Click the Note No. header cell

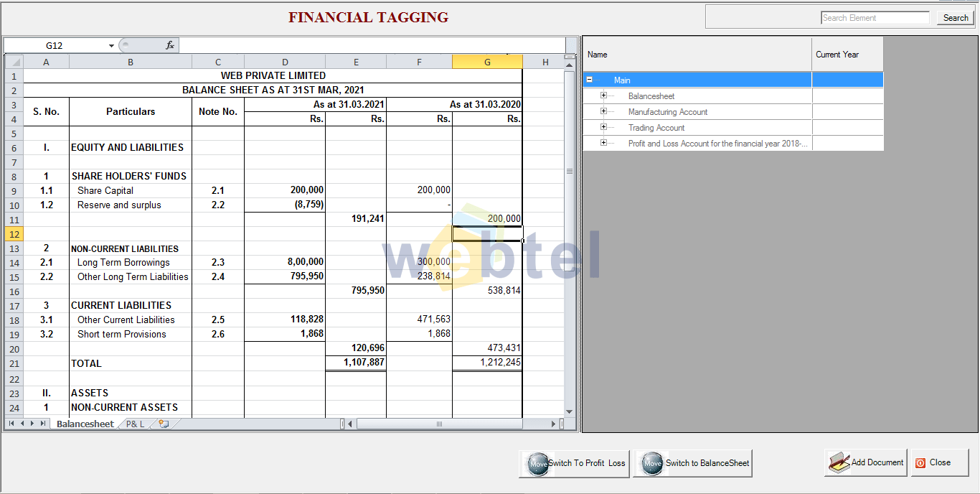pyautogui.click(x=218, y=111)
